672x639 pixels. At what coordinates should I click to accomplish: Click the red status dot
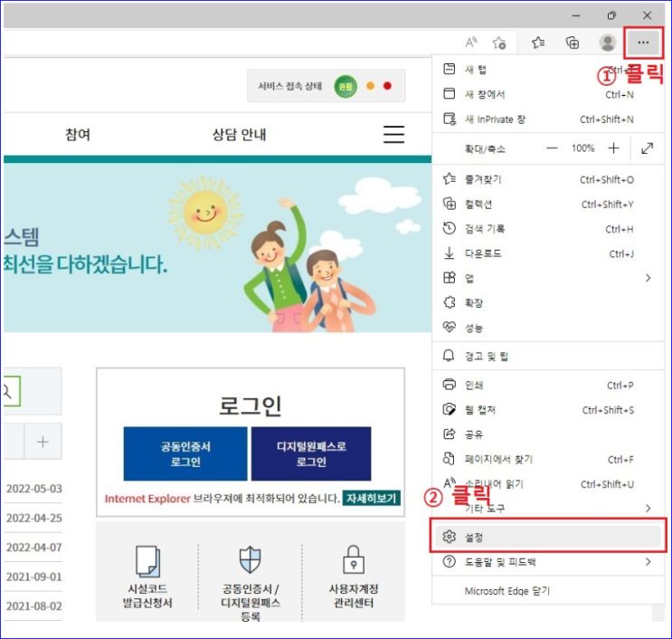(x=387, y=86)
